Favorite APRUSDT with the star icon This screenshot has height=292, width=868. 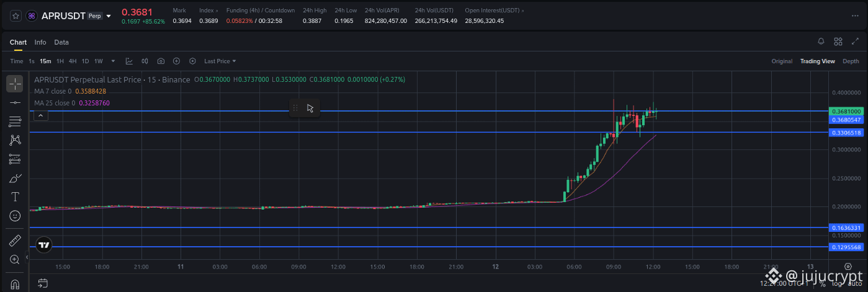[15, 15]
